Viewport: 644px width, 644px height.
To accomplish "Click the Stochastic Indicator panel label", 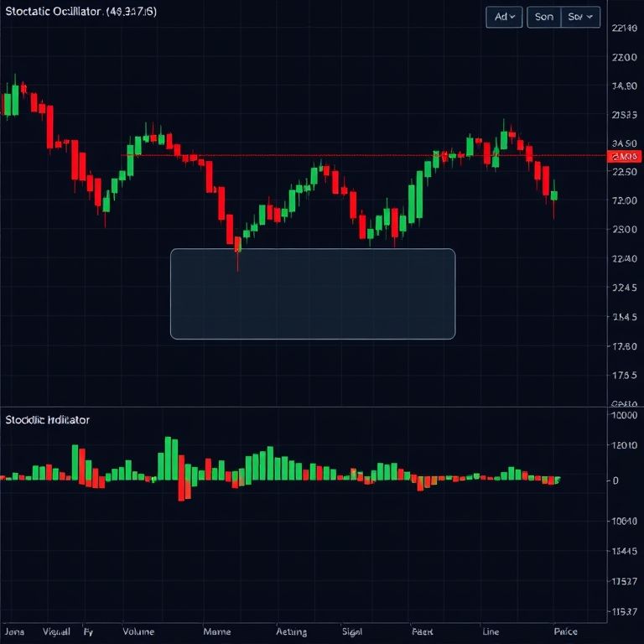I will (x=48, y=419).
